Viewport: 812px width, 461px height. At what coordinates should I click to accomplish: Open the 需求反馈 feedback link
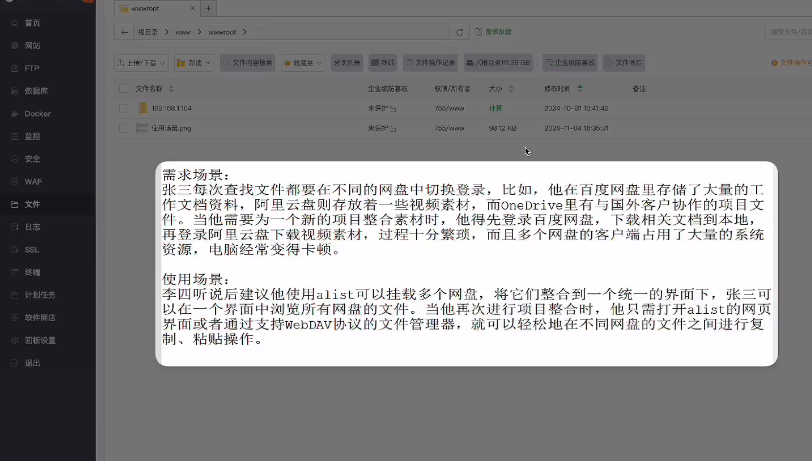[x=494, y=32]
